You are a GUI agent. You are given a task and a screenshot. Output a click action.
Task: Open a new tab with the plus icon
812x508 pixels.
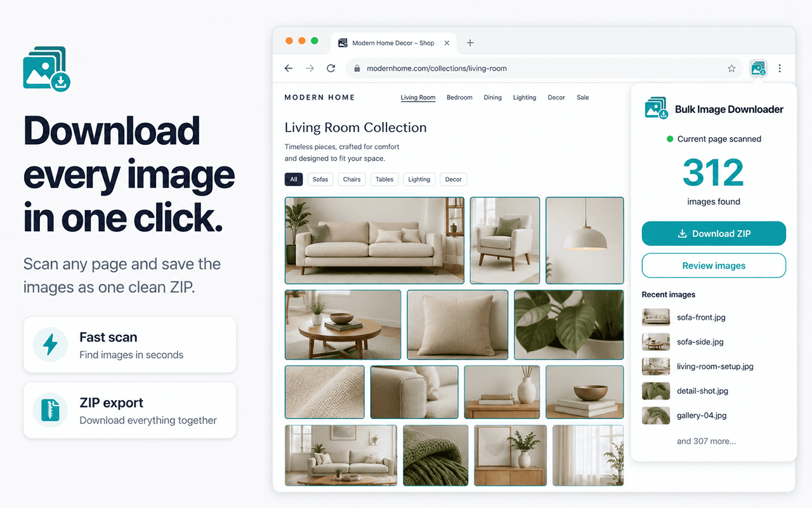click(470, 43)
